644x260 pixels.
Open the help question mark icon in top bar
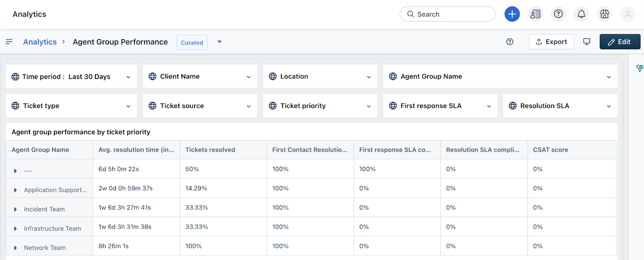[558, 14]
